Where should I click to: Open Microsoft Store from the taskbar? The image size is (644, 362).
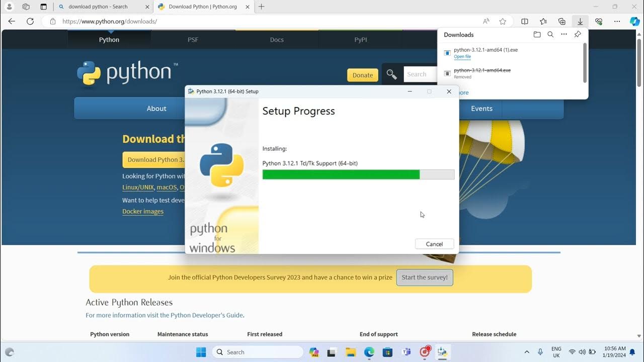pos(387,352)
